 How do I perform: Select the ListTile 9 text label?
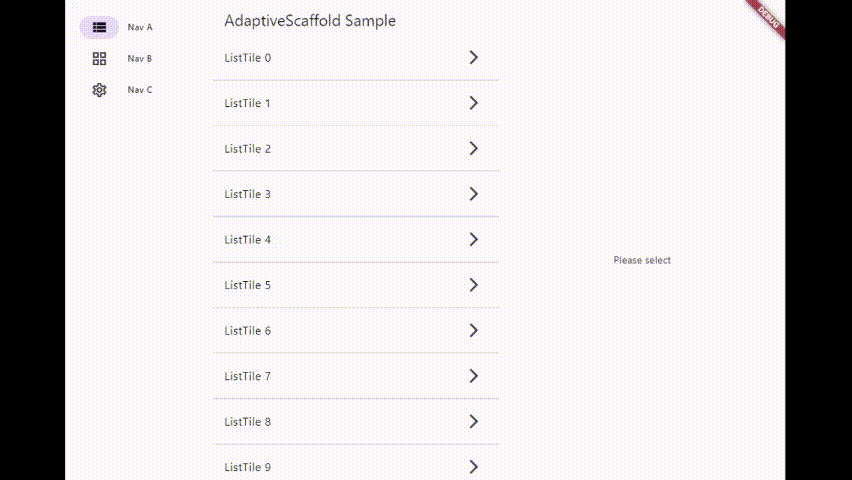click(248, 467)
